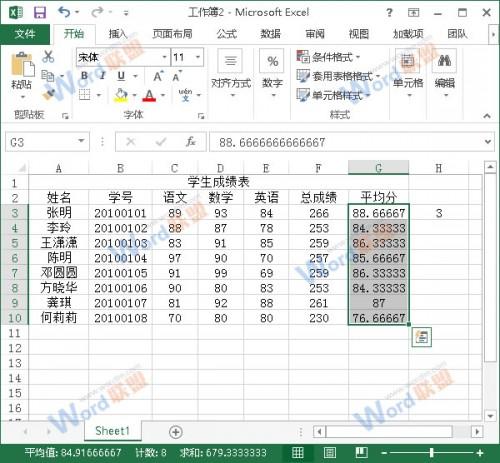Click the Copy icon
The height and width of the screenshot is (463, 500).
(x=48, y=76)
